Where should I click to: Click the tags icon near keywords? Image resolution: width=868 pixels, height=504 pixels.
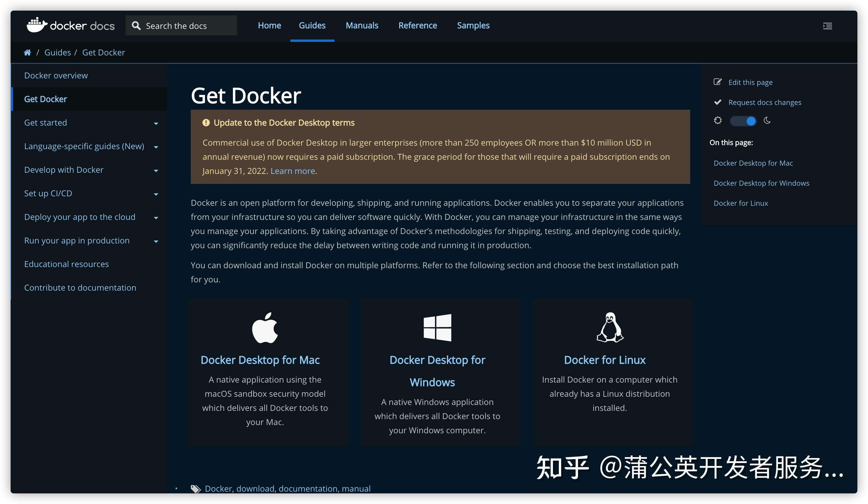[x=196, y=489]
